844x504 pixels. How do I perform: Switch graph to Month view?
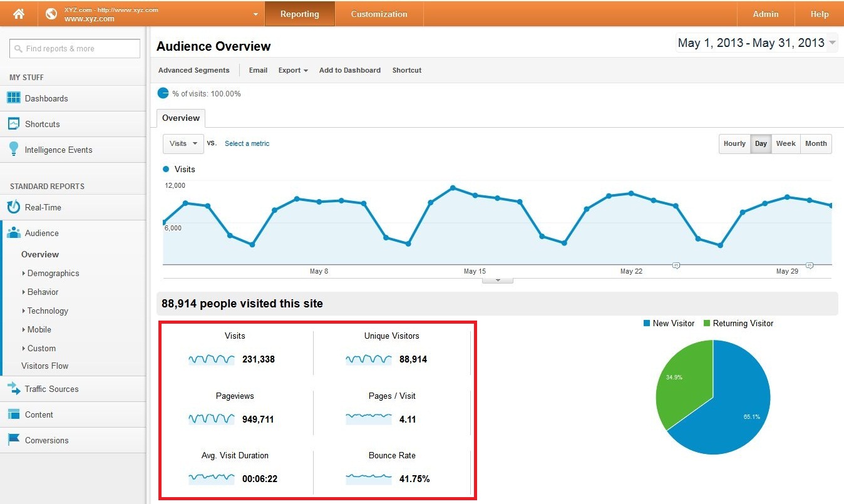point(816,143)
